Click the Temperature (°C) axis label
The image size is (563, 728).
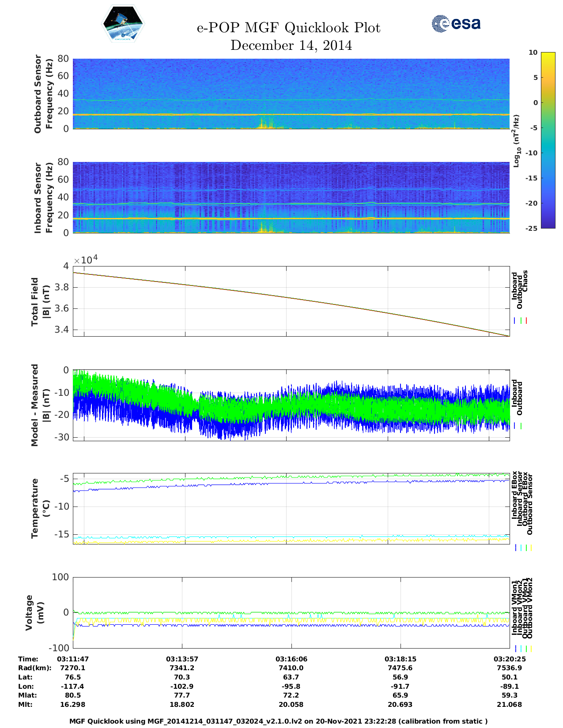(41, 508)
